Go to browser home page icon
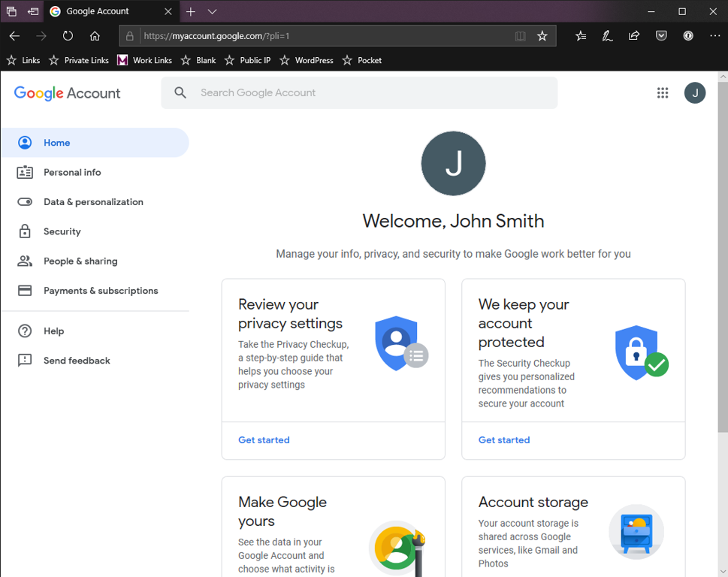This screenshot has height=577, width=728. click(95, 36)
